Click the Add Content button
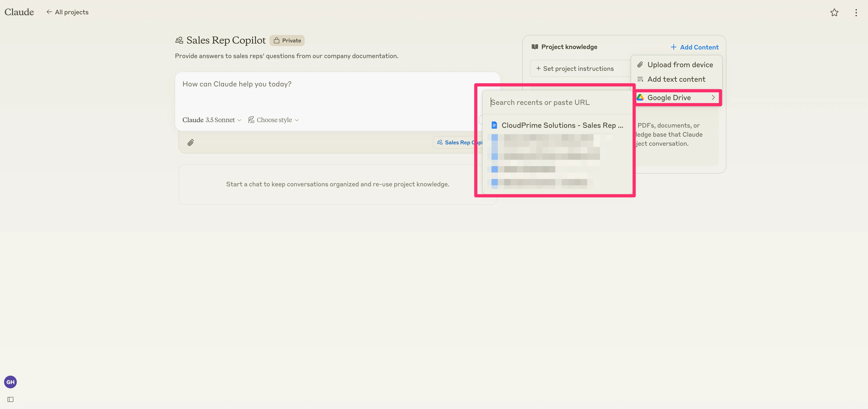Viewport: 868px width, 409px height. click(695, 47)
